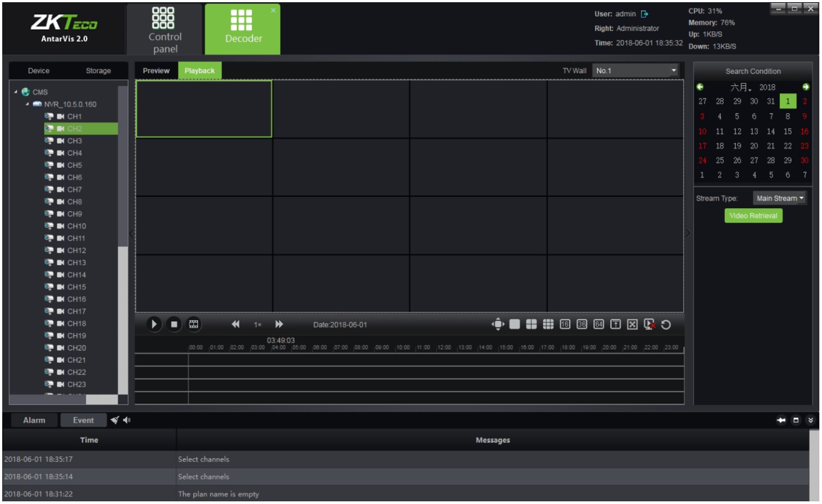Collapse the NVR_10.5.0.160 tree node
Screen dimensions: 822x504
(28, 104)
